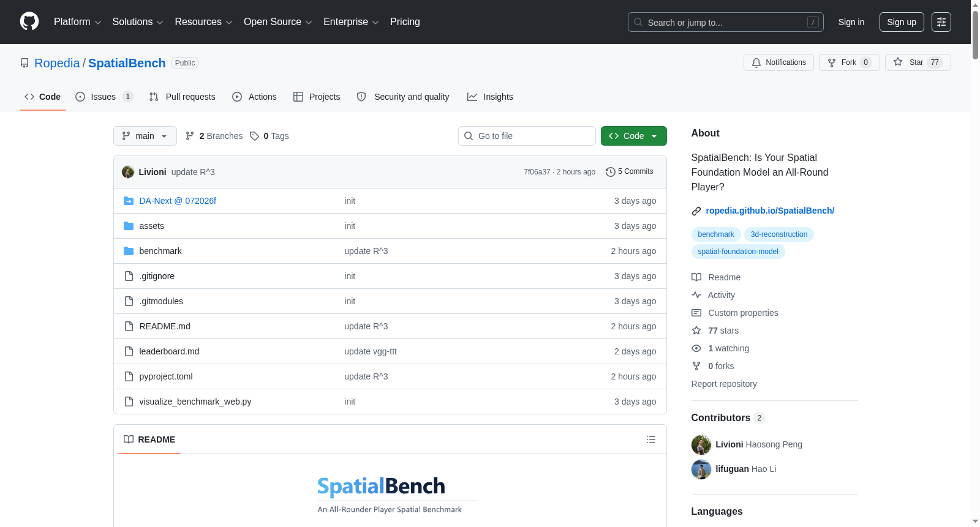Focus the Search or jump to field

click(725, 22)
